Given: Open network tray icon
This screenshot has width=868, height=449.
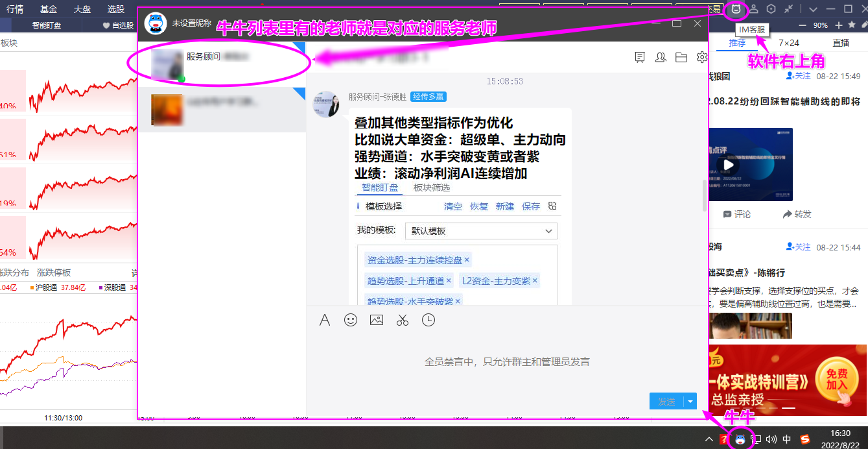Looking at the screenshot, I should (x=756, y=439).
